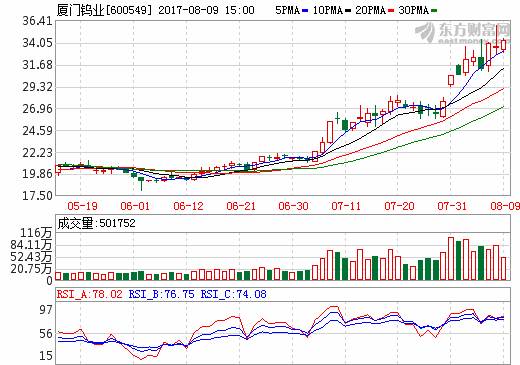Click the 成交量:501752 volume header

97,223
